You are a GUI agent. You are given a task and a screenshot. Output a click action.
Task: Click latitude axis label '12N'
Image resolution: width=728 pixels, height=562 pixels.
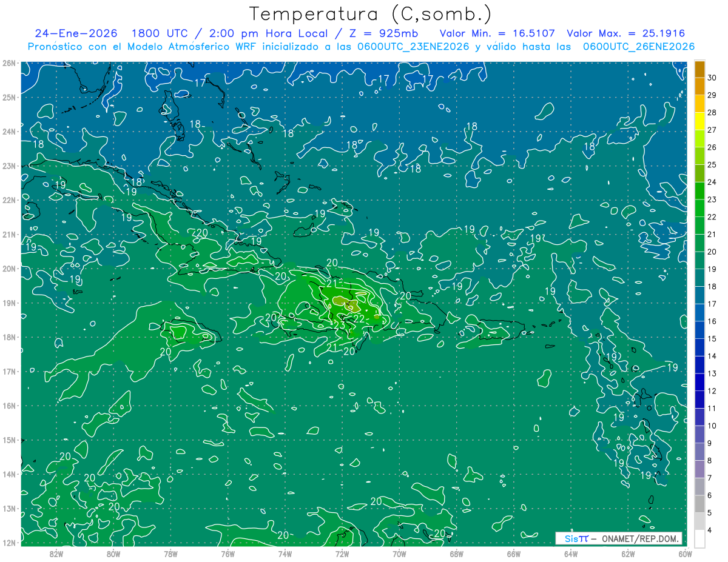(x=9, y=543)
